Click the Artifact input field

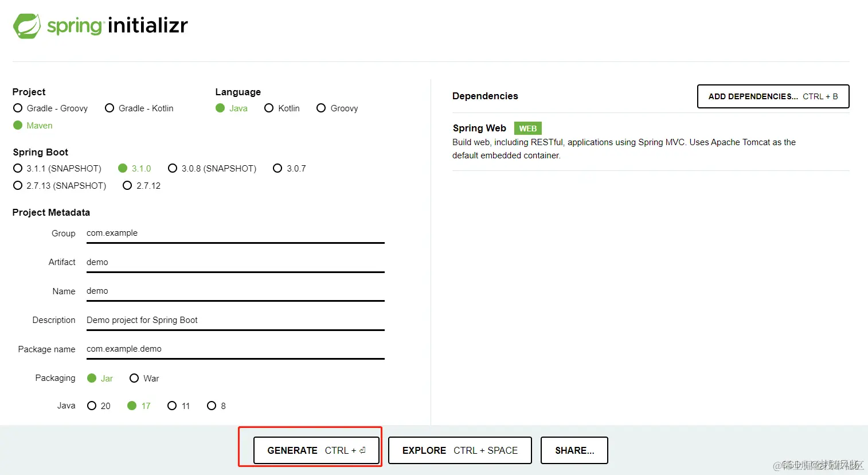click(235, 263)
